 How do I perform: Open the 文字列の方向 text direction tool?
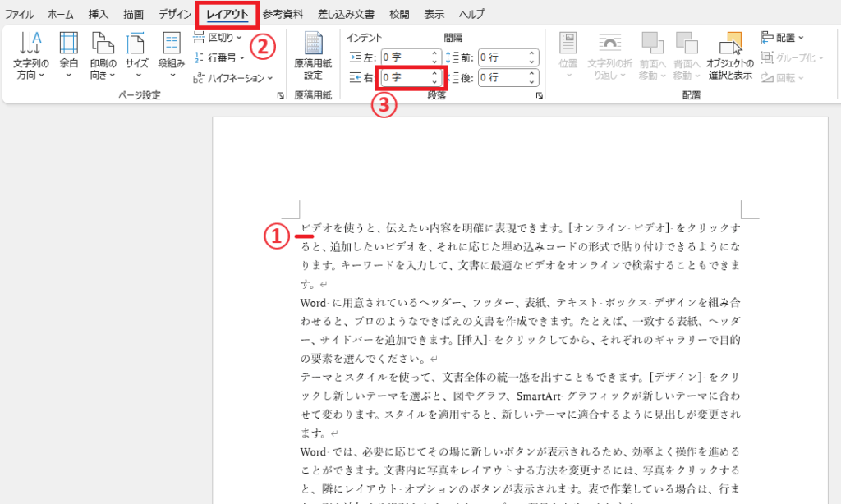point(30,56)
